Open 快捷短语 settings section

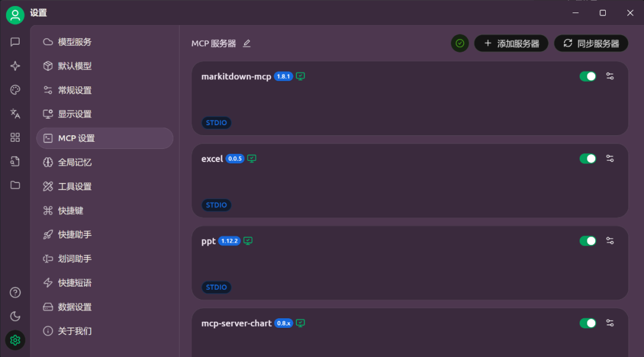point(105,283)
